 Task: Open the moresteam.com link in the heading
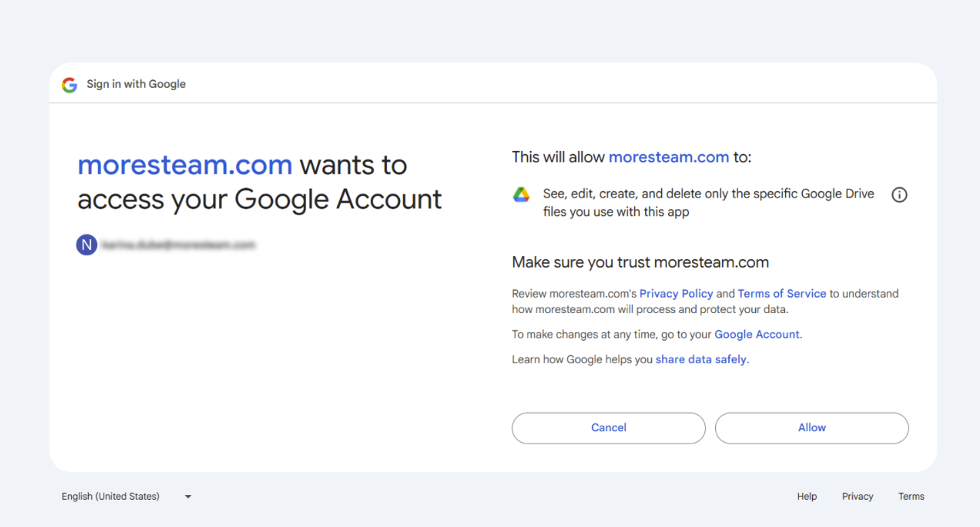[185, 165]
